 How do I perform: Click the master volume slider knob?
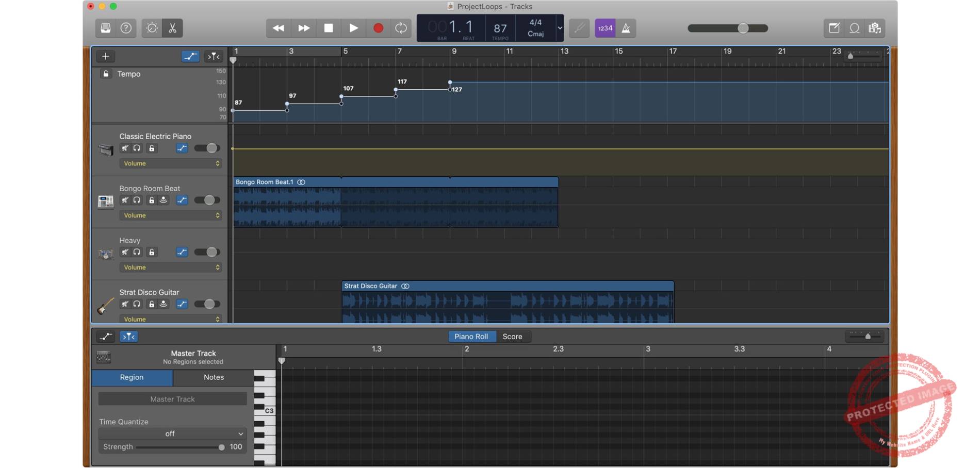[743, 28]
